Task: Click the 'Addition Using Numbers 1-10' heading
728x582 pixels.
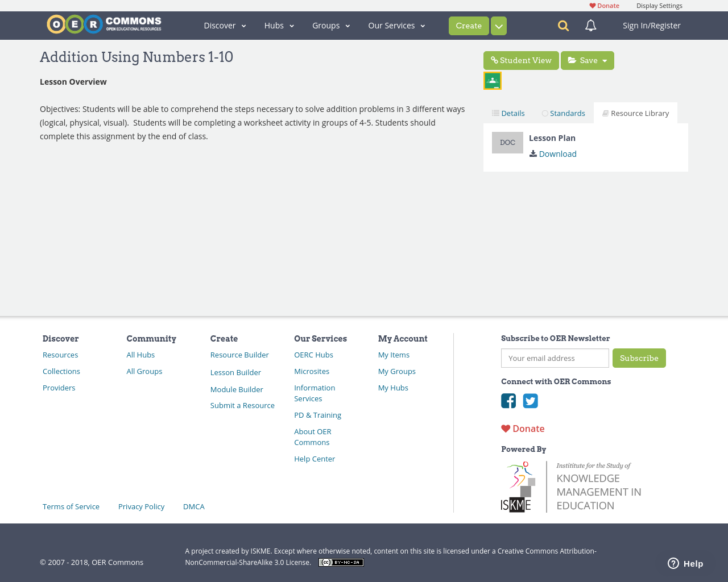Action: (136, 57)
